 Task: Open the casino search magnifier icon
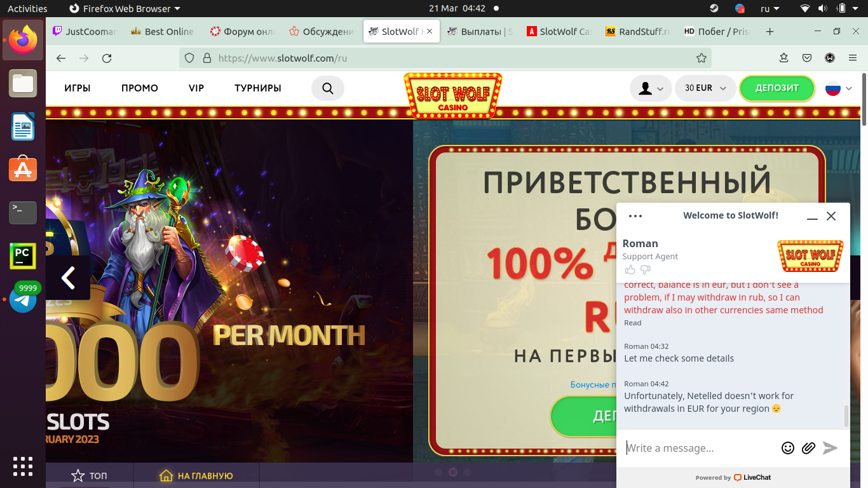[328, 88]
